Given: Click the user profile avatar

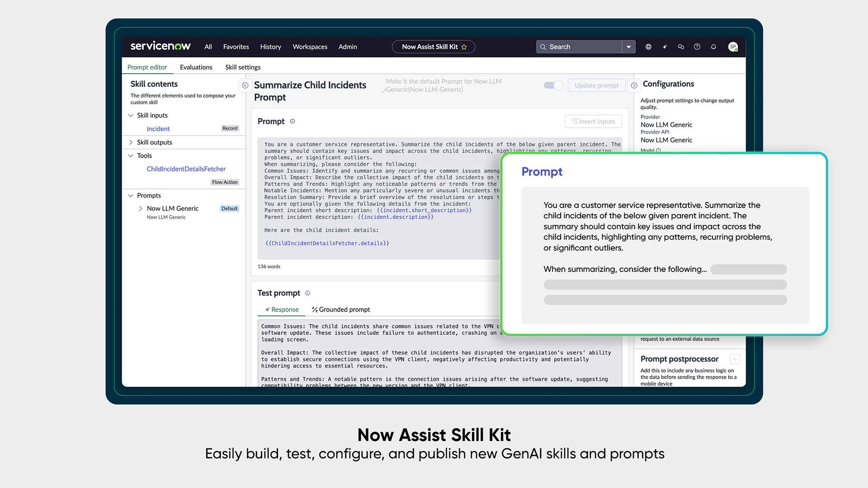Looking at the screenshot, I should pos(733,47).
